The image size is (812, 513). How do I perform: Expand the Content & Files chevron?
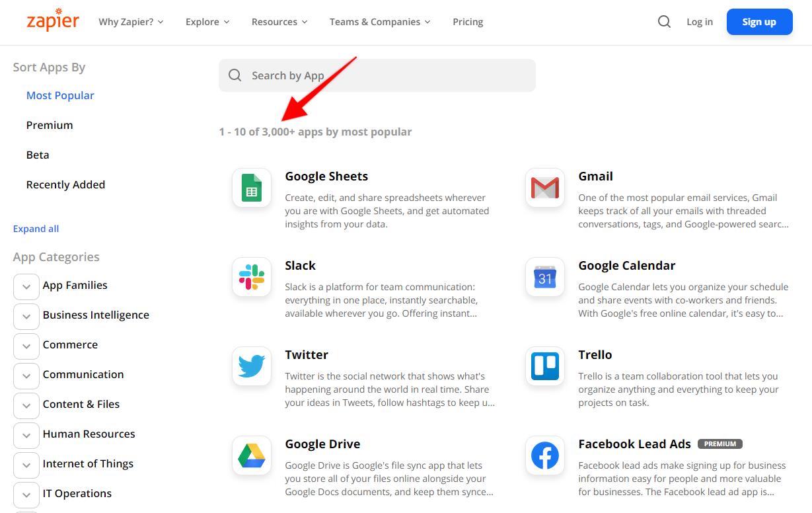pyautogui.click(x=26, y=406)
